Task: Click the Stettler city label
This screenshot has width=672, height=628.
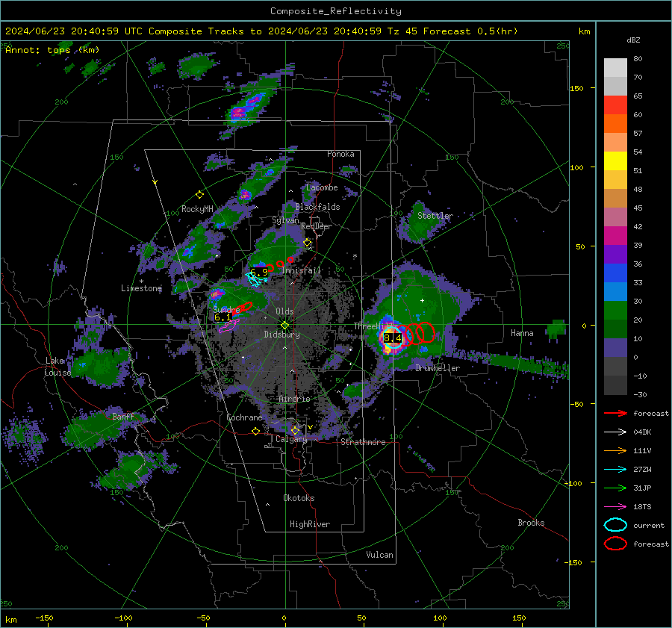Action: 435,216
